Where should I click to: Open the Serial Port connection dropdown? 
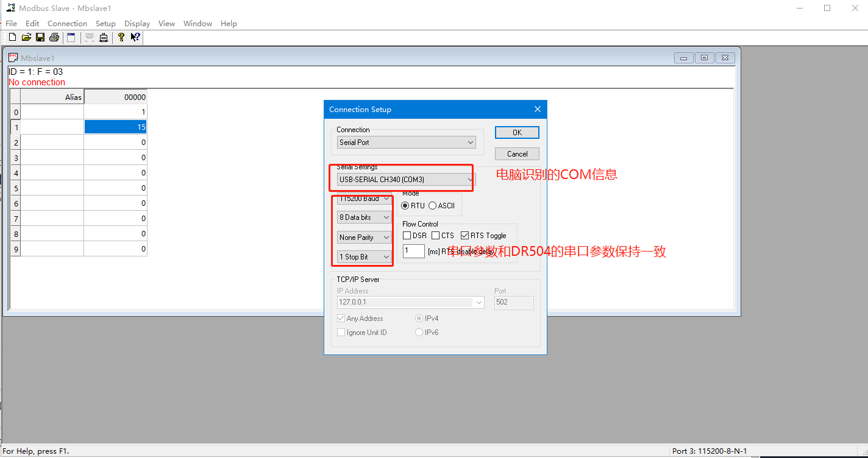coord(407,143)
